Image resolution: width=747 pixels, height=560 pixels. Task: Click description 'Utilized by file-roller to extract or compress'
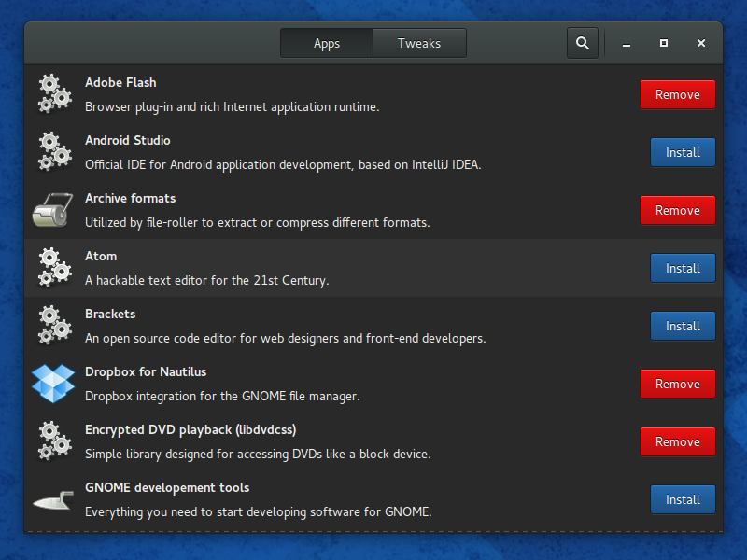[x=258, y=223]
